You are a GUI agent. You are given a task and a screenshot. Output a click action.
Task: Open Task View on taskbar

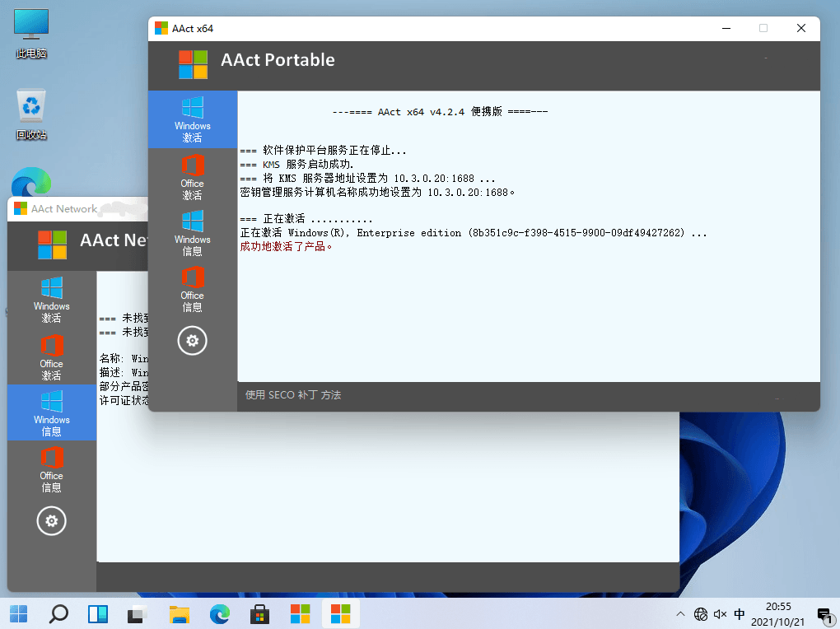click(138, 614)
